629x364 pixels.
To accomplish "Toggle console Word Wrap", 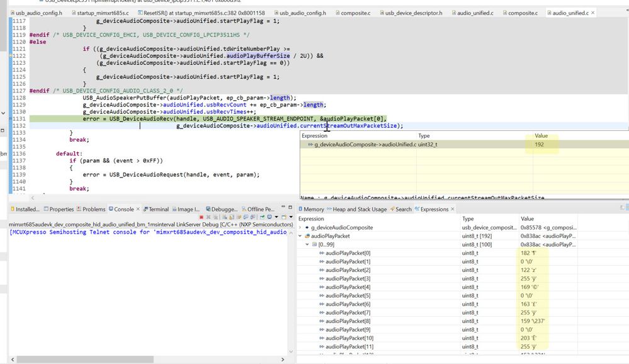I will (238, 217).
